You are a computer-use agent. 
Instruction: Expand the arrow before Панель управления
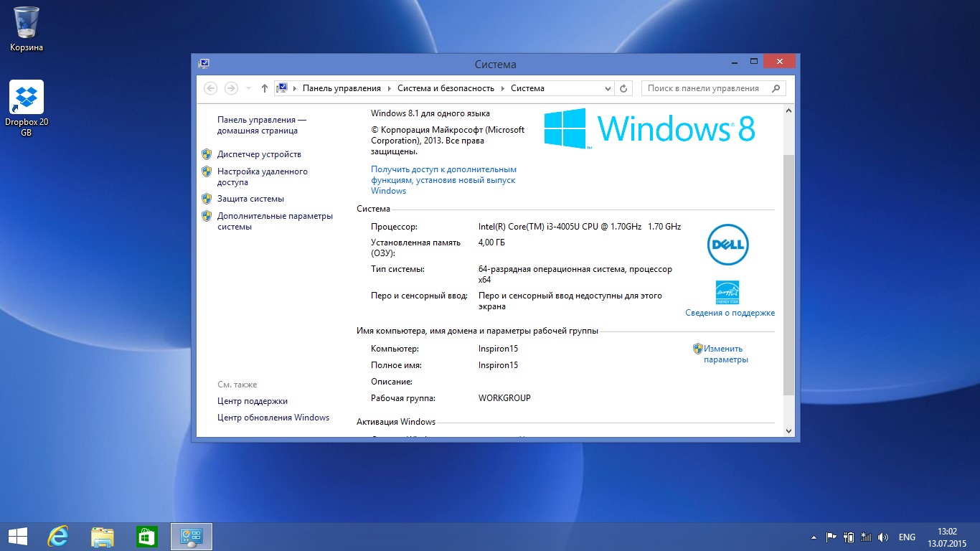(x=295, y=88)
